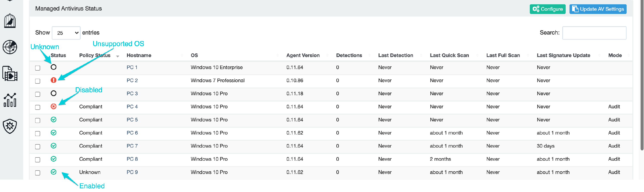Click the '0.11.18' agent version cell
This screenshot has height=192, width=644.
295,94
